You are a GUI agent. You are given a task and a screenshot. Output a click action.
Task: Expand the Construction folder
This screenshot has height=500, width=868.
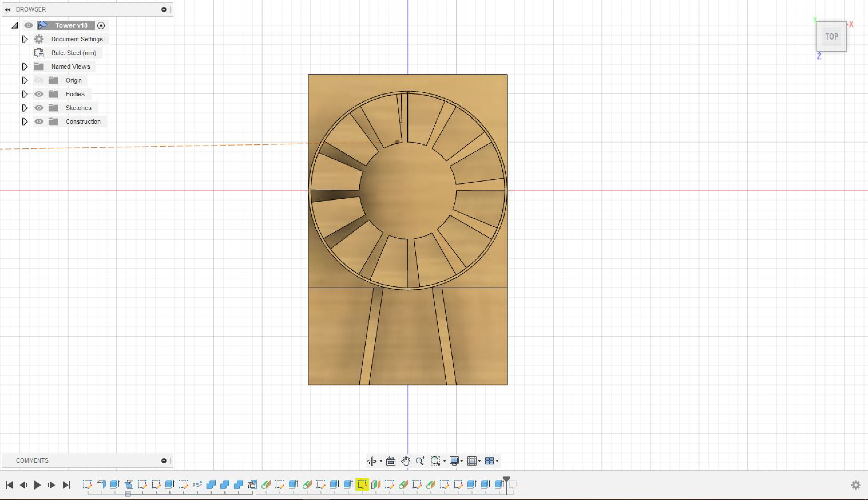(25, 122)
